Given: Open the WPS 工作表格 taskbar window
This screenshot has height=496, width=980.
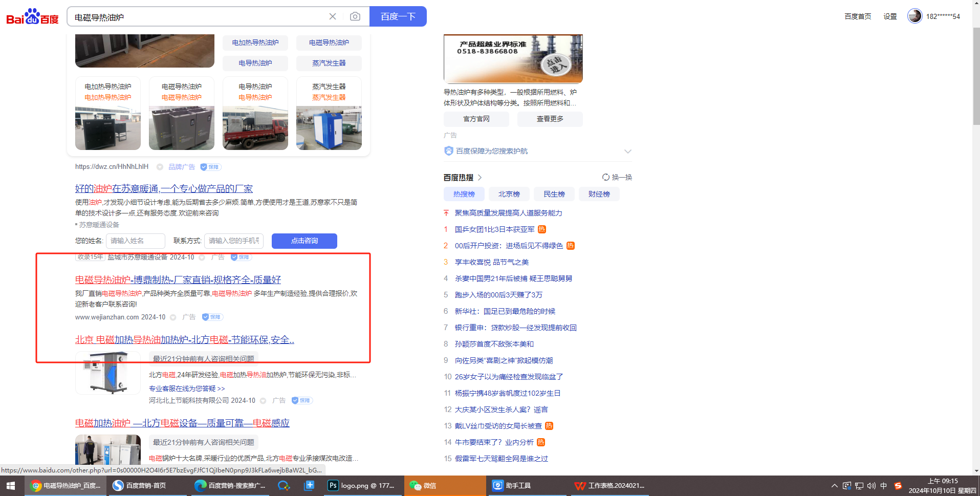Looking at the screenshot, I should (609, 486).
